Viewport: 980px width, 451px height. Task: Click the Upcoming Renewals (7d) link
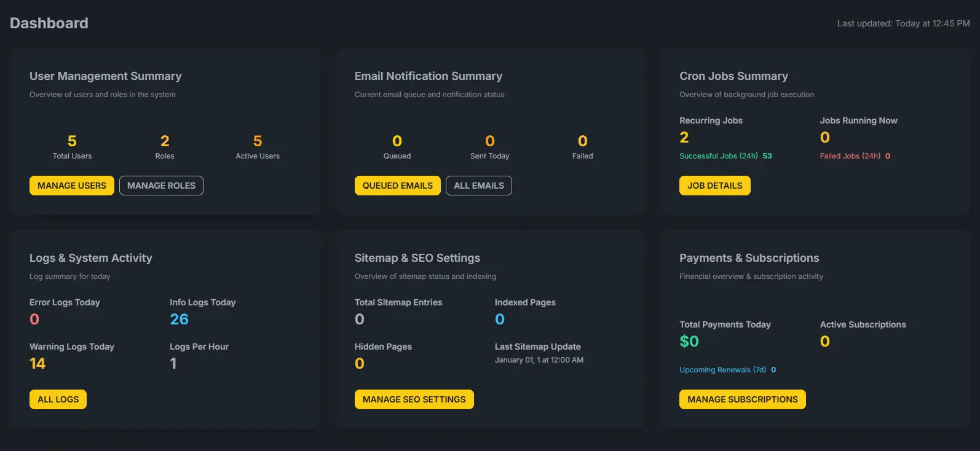[722, 370]
